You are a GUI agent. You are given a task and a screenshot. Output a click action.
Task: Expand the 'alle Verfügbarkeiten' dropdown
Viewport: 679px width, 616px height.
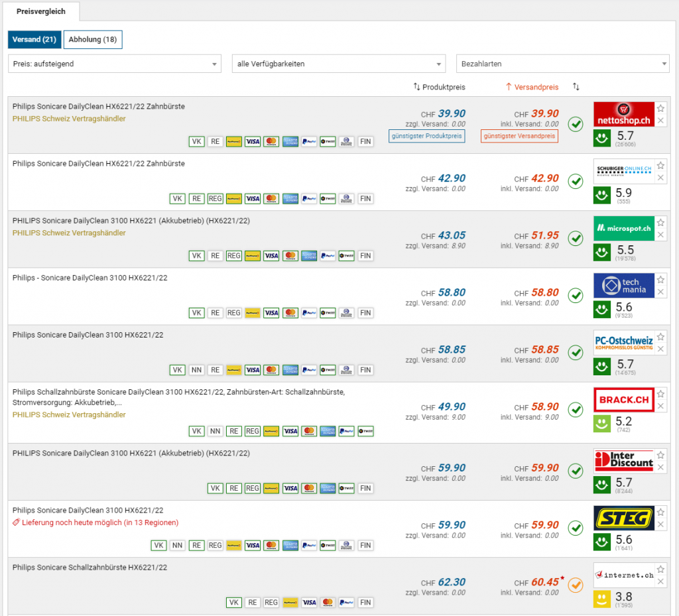click(x=339, y=64)
